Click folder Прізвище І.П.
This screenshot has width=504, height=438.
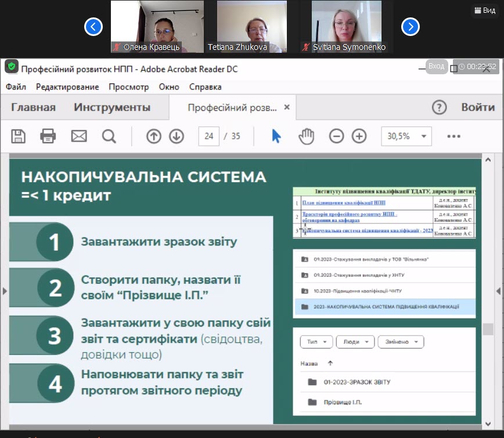click(387, 402)
